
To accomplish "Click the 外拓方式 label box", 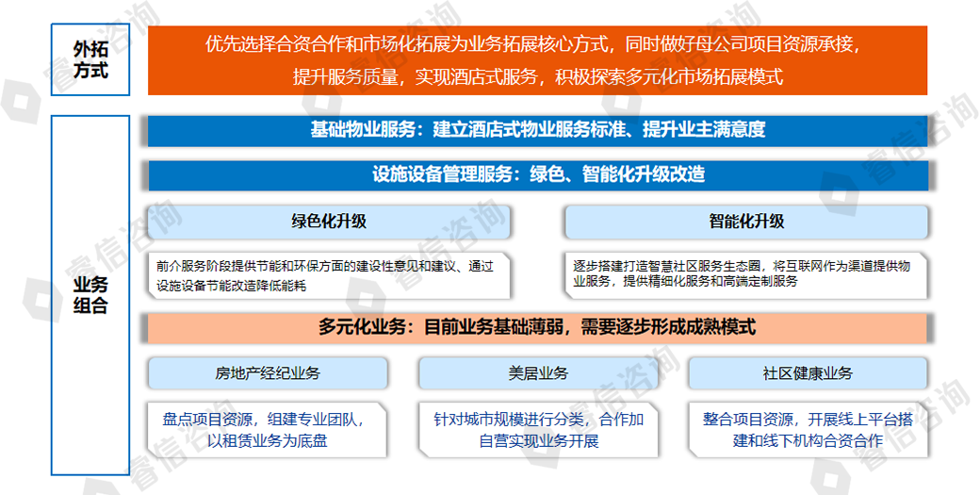I will pos(90,59).
